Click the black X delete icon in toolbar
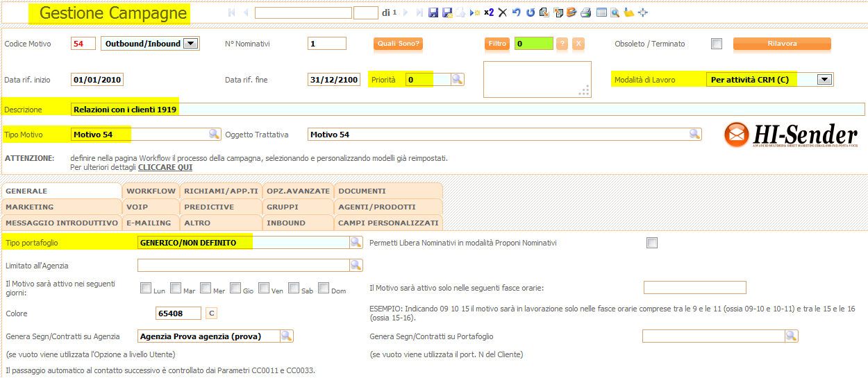 pos(503,12)
